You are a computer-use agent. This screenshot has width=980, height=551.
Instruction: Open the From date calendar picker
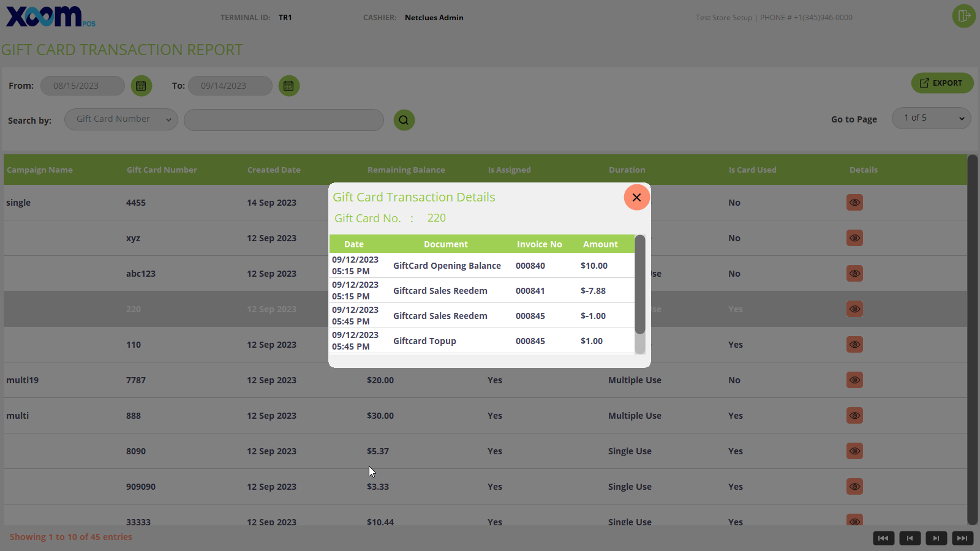[x=141, y=86]
